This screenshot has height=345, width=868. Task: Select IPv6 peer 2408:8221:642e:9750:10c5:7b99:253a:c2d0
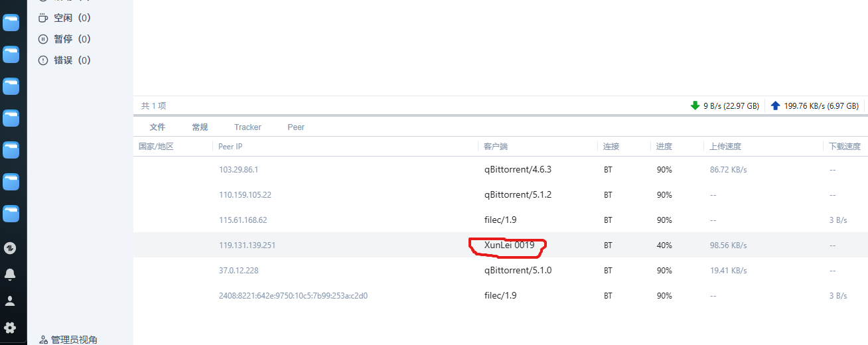click(x=293, y=296)
